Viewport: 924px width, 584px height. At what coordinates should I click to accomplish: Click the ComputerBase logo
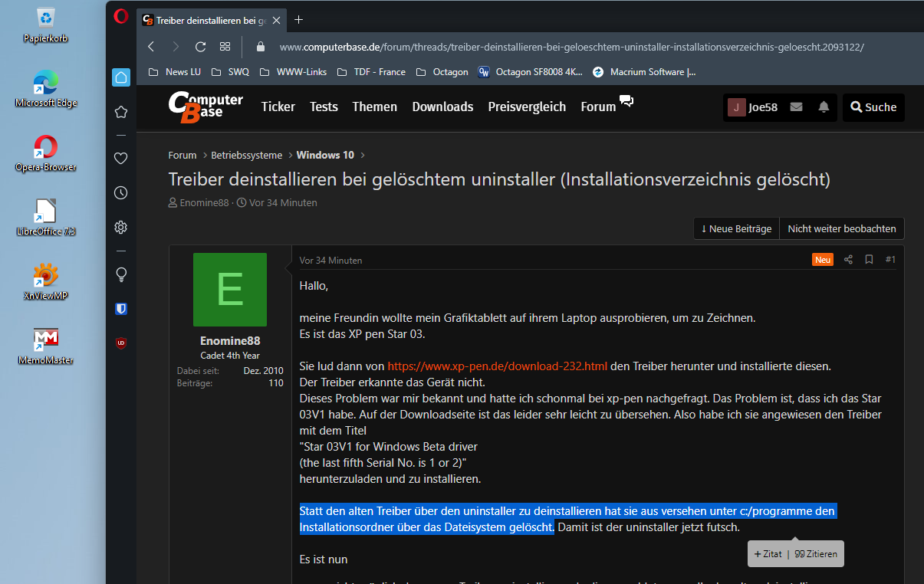point(206,107)
